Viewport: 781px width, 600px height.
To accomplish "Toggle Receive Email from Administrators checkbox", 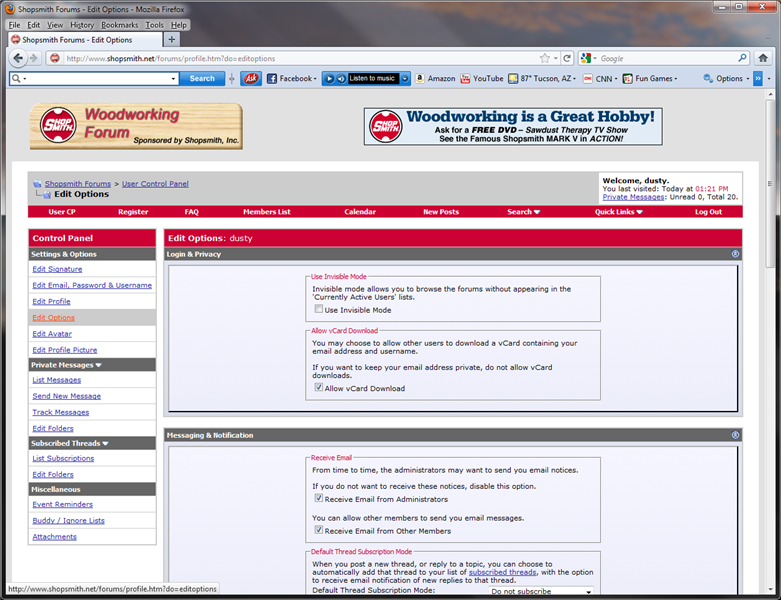I will 319,498.
